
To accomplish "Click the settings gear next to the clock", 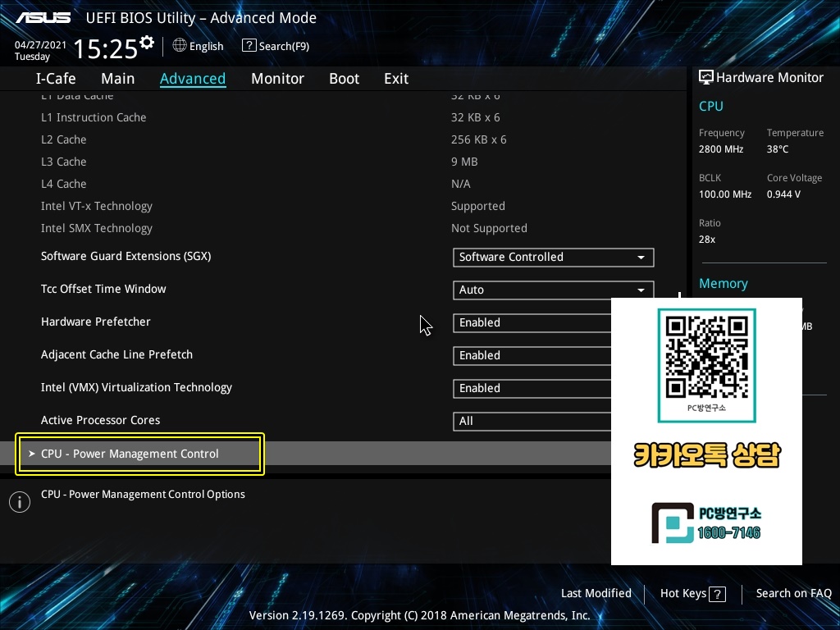I will pos(147,42).
